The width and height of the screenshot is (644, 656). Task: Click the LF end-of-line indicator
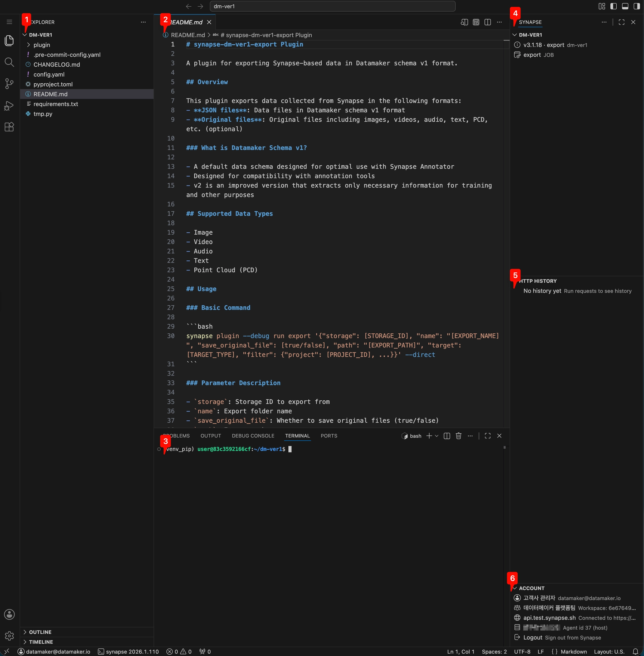click(541, 652)
